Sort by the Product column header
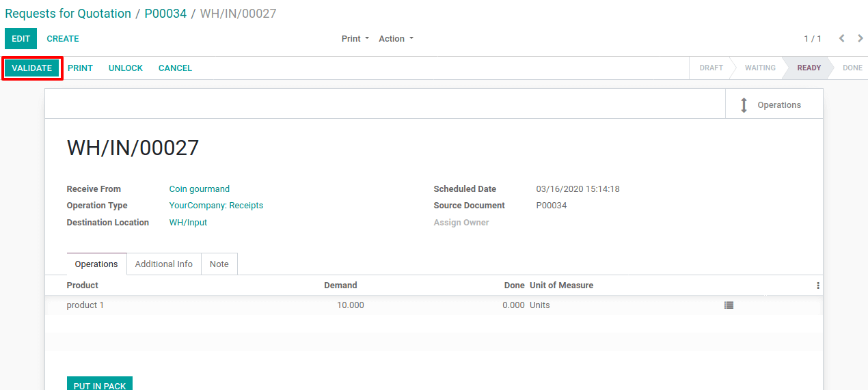 (82, 285)
